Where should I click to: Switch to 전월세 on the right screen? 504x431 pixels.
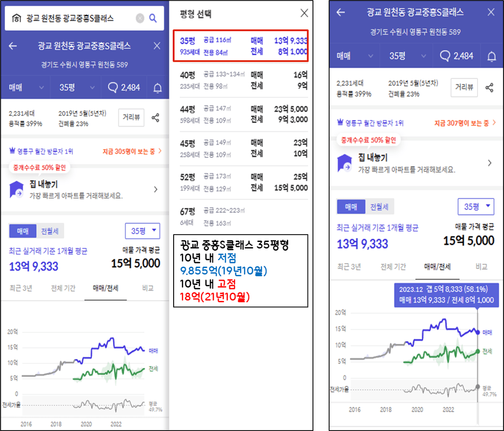click(380, 206)
